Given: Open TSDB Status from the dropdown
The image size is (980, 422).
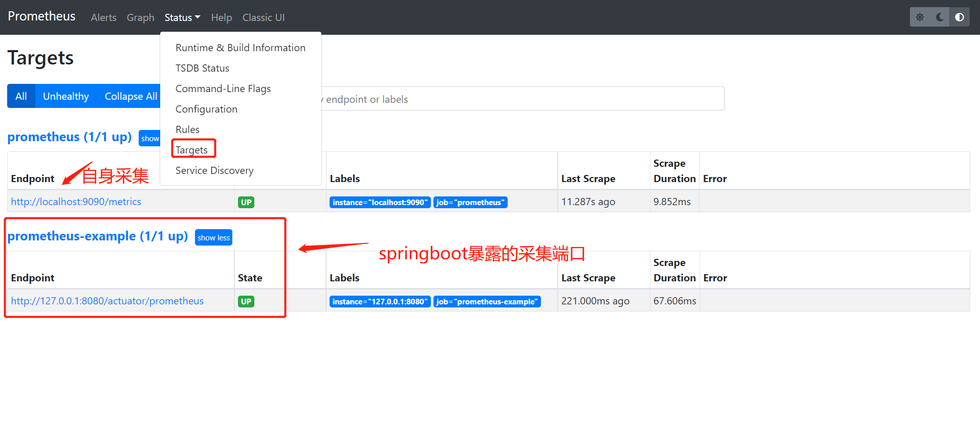Looking at the screenshot, I should pyautogui.click(x=241, y=68).
